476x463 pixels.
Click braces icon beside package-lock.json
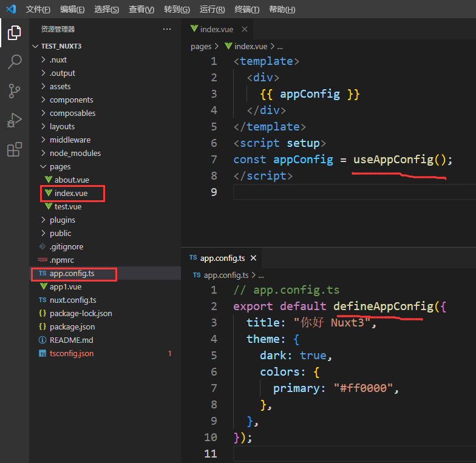pyautogui.click(x=42, y=313)
